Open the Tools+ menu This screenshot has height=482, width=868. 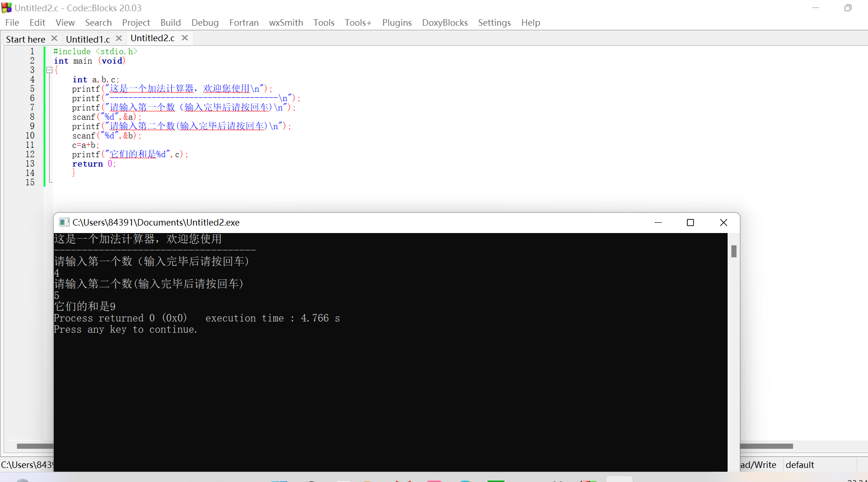click(358, 22)
